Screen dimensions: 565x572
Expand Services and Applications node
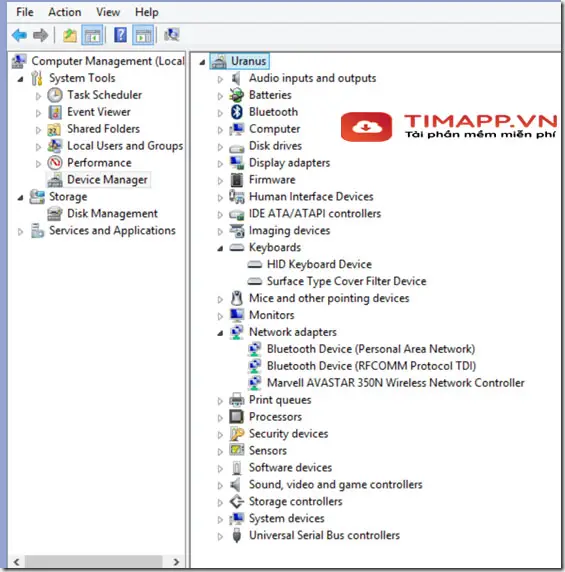tap(20, 232)
